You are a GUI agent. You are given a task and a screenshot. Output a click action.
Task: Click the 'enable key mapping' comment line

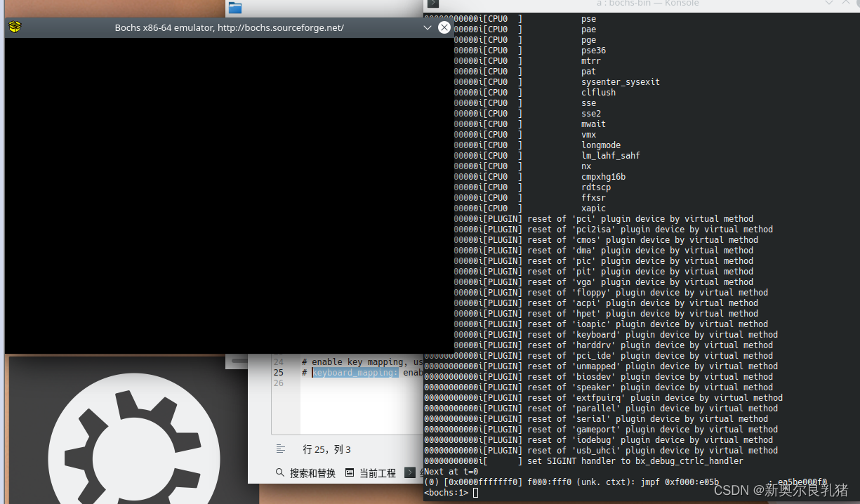pos(362,362)
